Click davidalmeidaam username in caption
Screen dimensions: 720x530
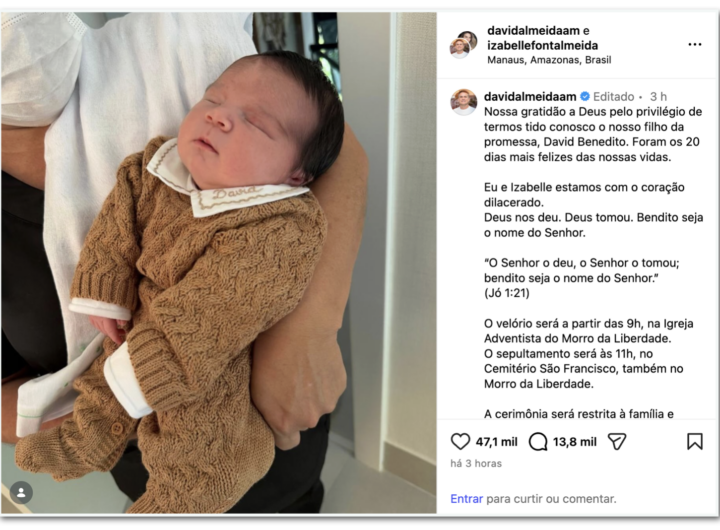pos(530,96)
